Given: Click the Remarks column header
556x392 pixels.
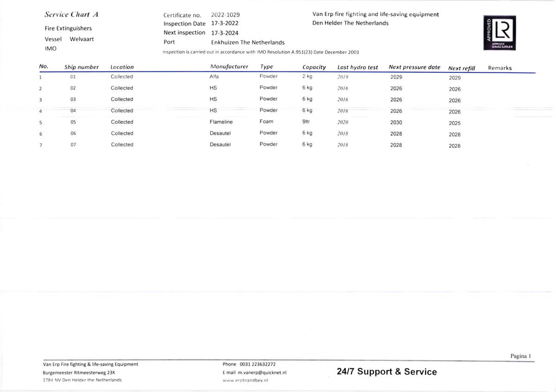Looking at the screenshot, I should coord(499,68).
